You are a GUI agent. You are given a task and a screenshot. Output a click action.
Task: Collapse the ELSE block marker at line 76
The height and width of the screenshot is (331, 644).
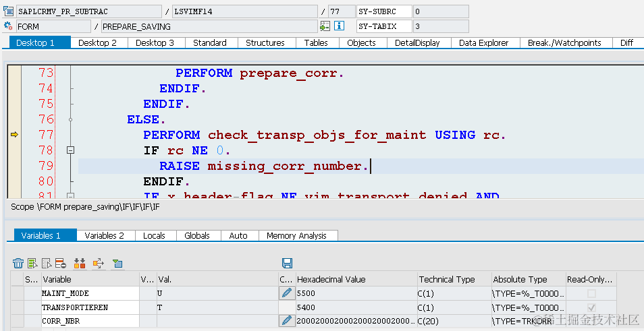tap(70, 120)
